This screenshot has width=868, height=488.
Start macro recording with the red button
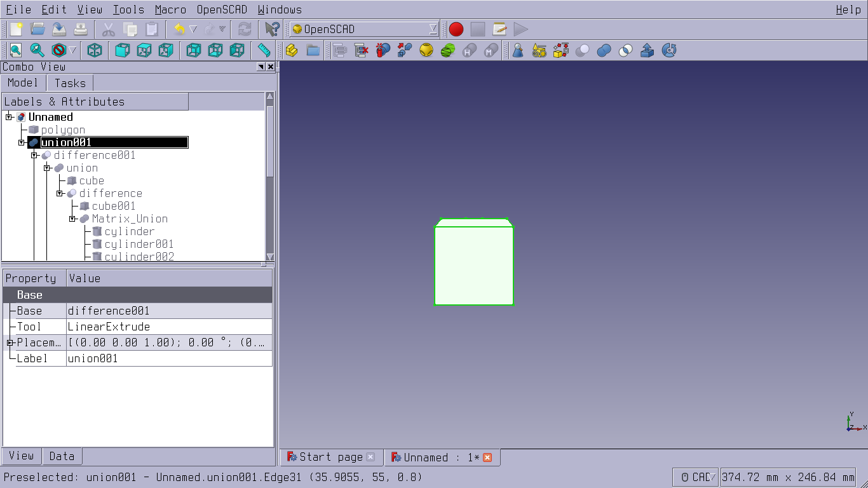tap(455, 29)
